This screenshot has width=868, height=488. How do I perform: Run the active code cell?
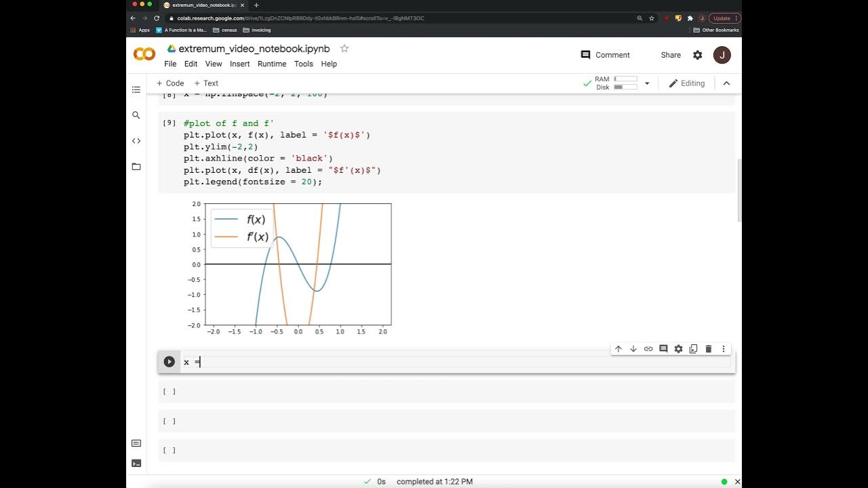(x=170, y=362)
